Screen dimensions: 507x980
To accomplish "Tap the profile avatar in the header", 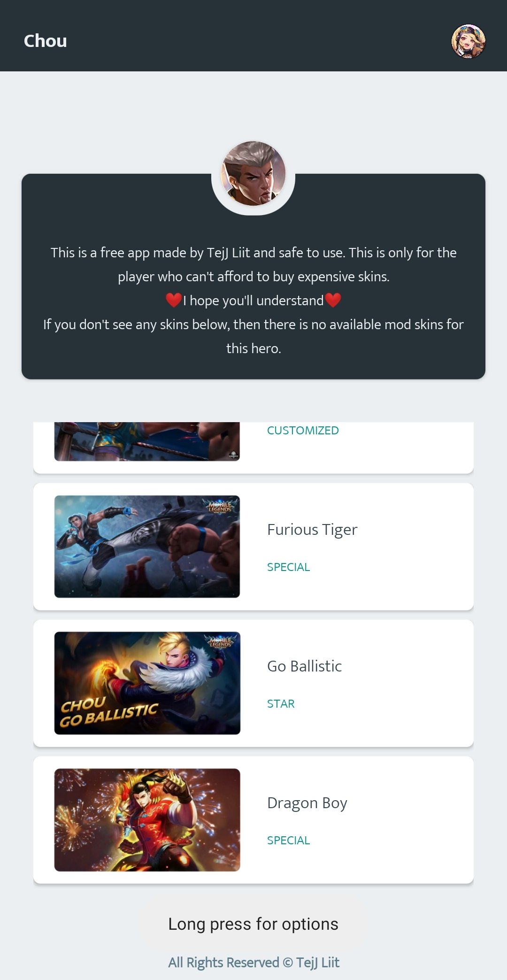I will 468,41.
